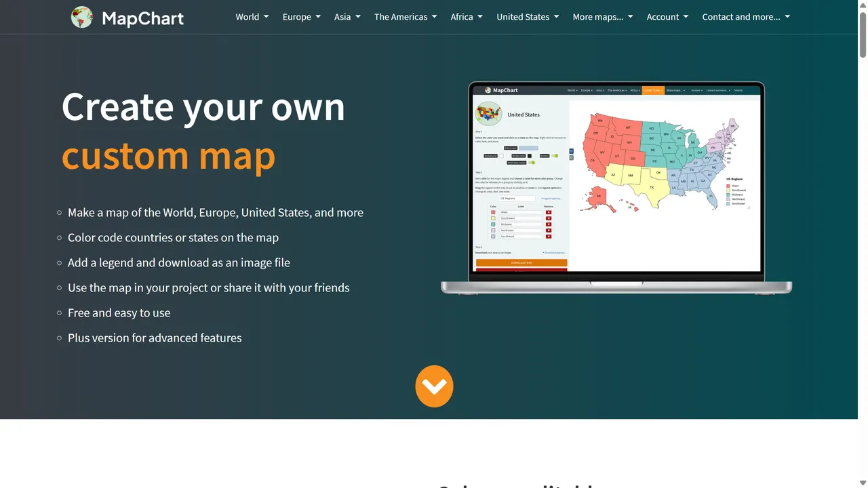The height and width of the screenshot is (488, 868).
Task: Open the Asia dropdown menu
Action: coord(347,17)
